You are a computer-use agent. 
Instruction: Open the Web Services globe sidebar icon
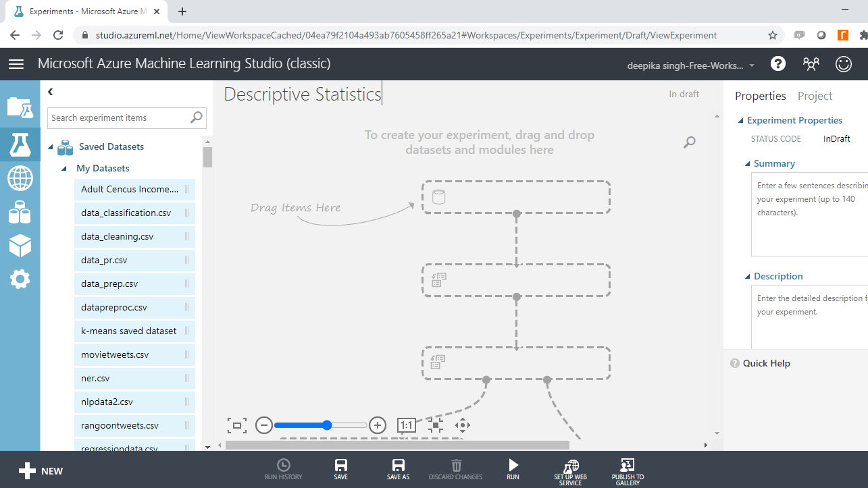(x=20, y=179)
